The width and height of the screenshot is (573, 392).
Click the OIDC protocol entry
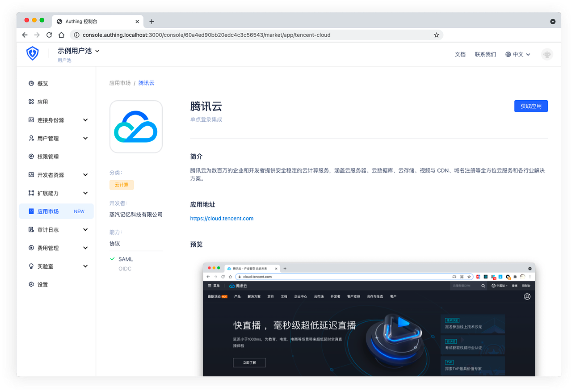pyautogui.click(x=125, y=269)
